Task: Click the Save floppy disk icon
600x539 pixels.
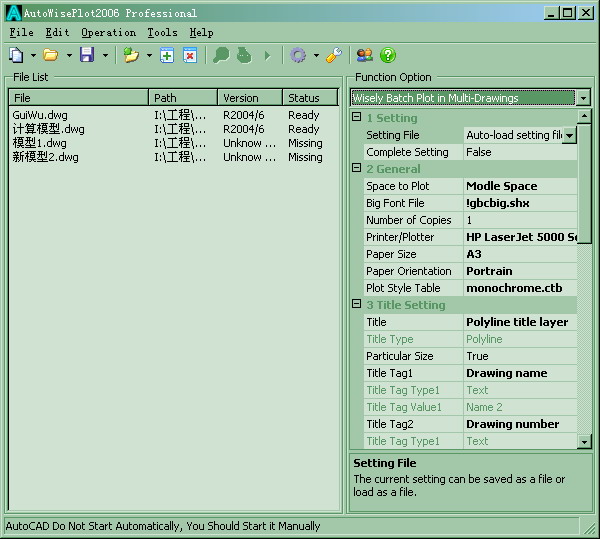Action: pos(87,55)
